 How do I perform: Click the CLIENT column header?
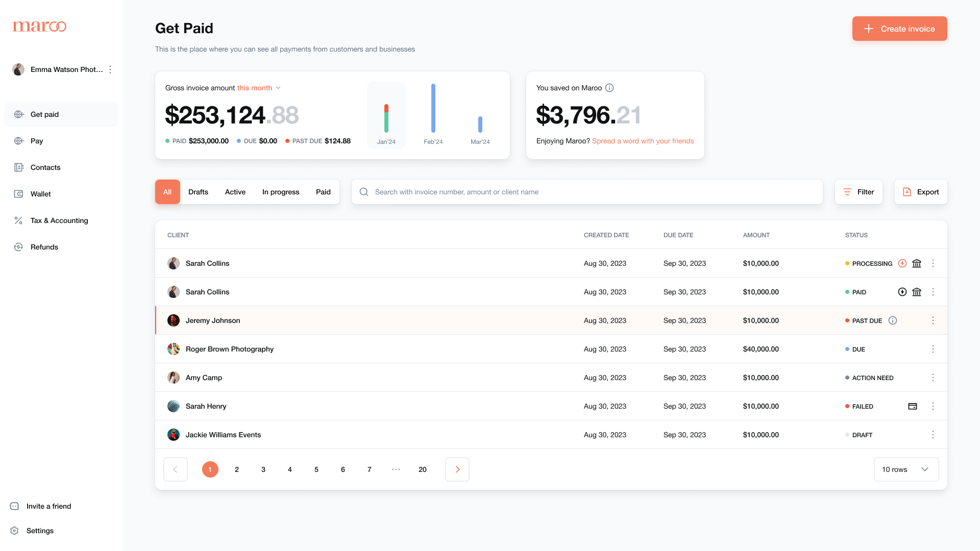[178, 235]
